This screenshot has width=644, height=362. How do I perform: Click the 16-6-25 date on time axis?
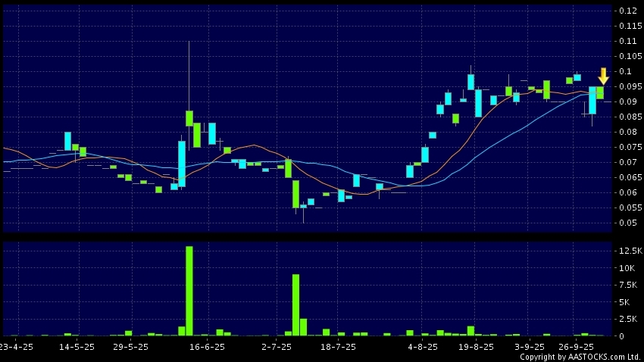(x=207, y=347)
